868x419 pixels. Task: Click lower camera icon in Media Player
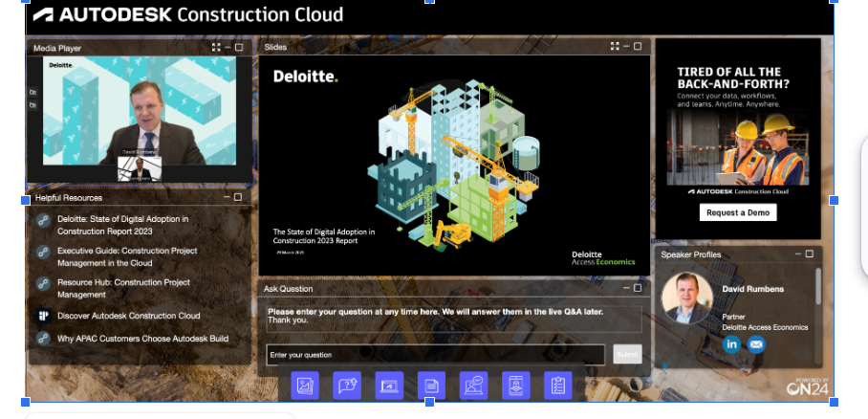(x=33, y=105)
